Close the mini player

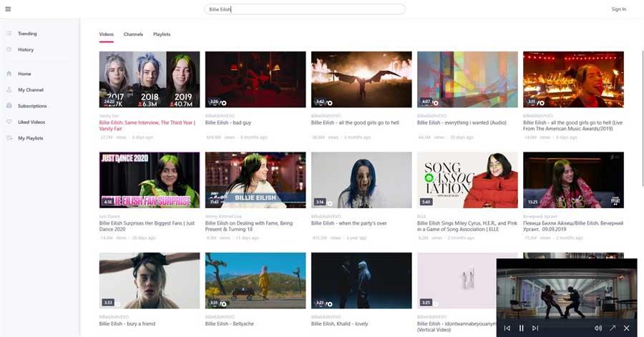click(626, 328)
